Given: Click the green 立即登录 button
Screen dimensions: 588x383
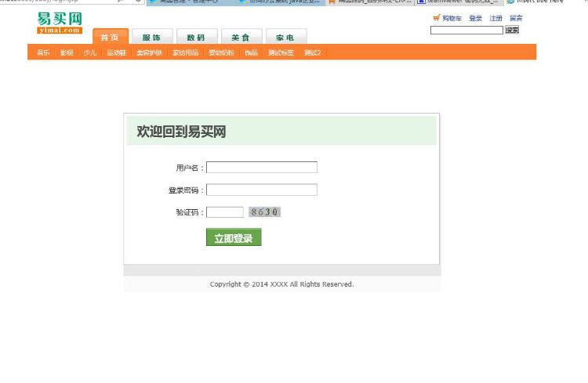Looking at the screenshot, I should pos(234,237).
